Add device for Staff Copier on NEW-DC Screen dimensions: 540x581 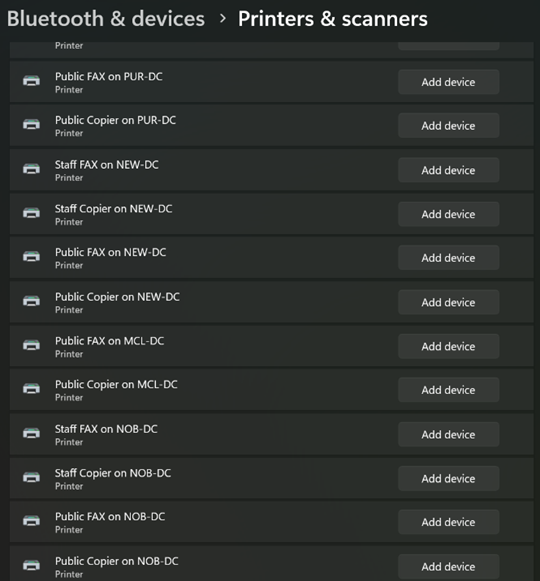[x=448, y=214]
